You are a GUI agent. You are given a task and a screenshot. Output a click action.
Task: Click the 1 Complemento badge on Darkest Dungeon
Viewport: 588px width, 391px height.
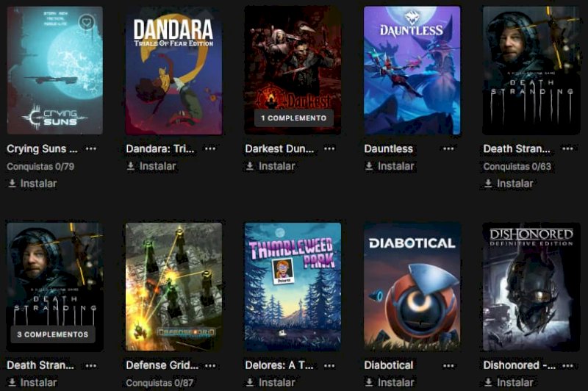(x=293, y=118)
